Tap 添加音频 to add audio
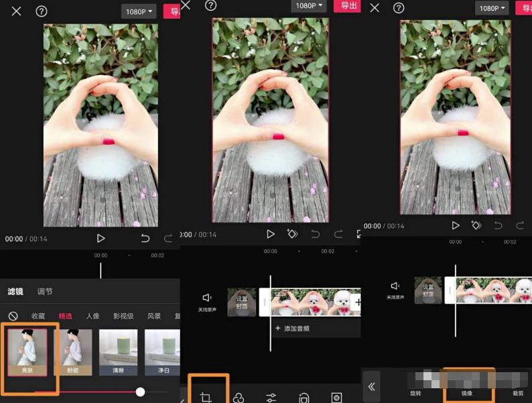532x403 pixels. pos(292,329)
